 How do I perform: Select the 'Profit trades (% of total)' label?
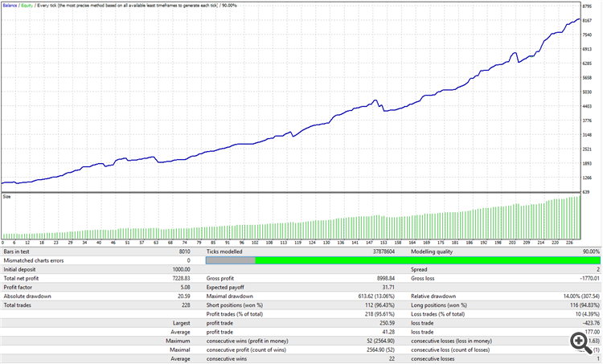point(235,314)
